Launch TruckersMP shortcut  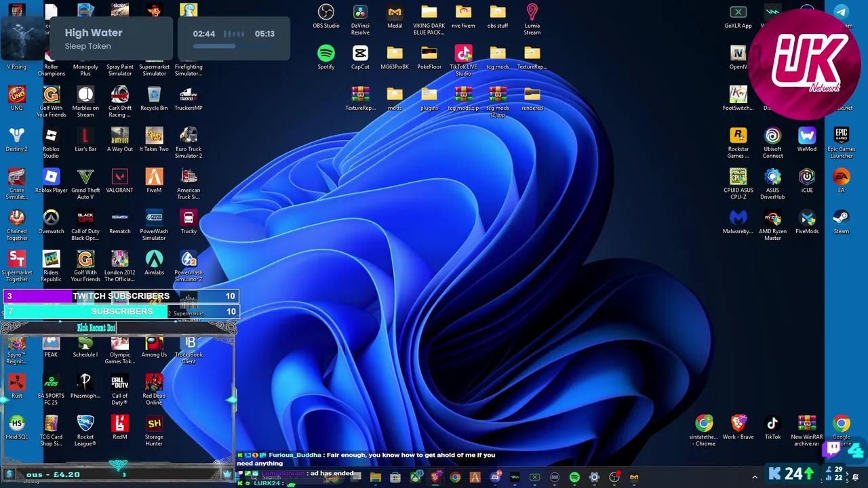click(189, 99)
